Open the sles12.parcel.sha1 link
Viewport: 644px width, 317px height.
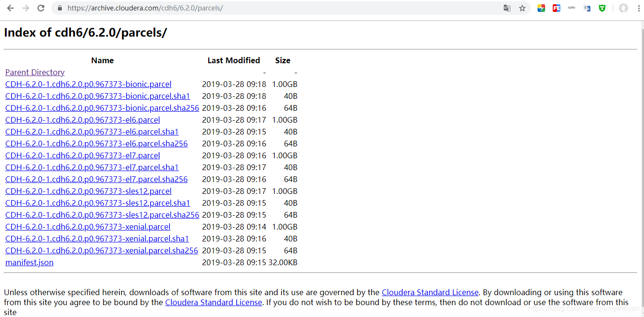coord(97,203)
